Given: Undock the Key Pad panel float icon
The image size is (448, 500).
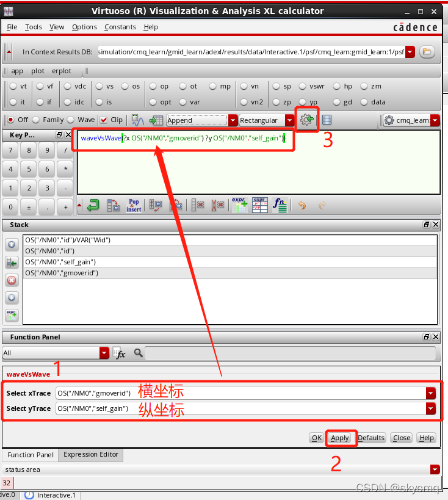Looking at the screenshot, I should 59,135.
